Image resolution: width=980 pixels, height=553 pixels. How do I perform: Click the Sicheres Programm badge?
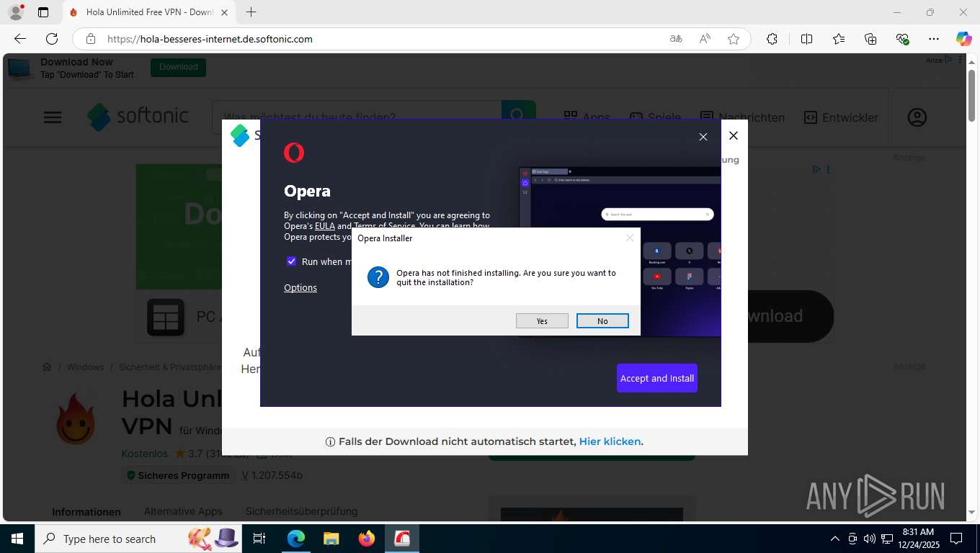[x=178, y=475]
